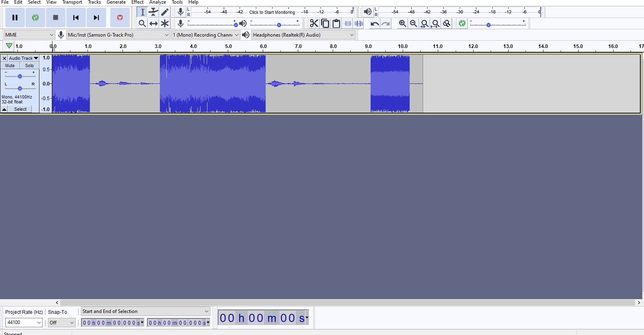Fit the whole project in the window

435,24
